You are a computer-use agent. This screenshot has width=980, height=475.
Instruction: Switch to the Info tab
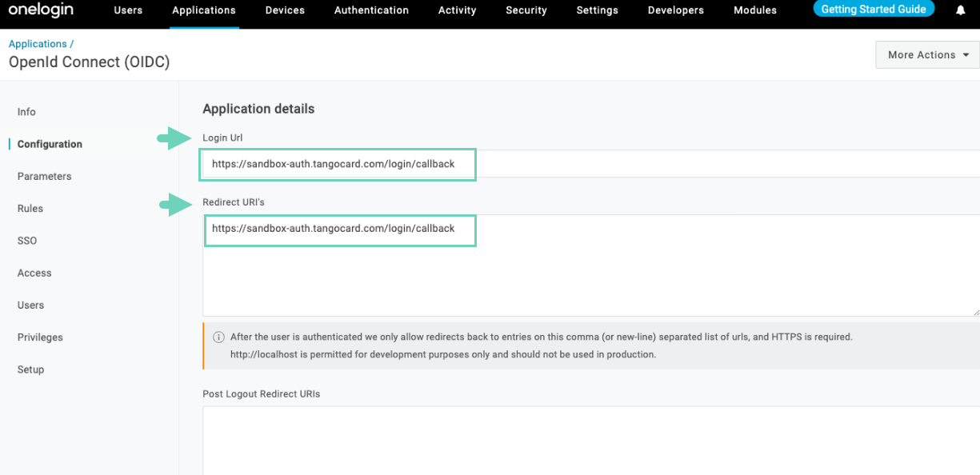26,112
